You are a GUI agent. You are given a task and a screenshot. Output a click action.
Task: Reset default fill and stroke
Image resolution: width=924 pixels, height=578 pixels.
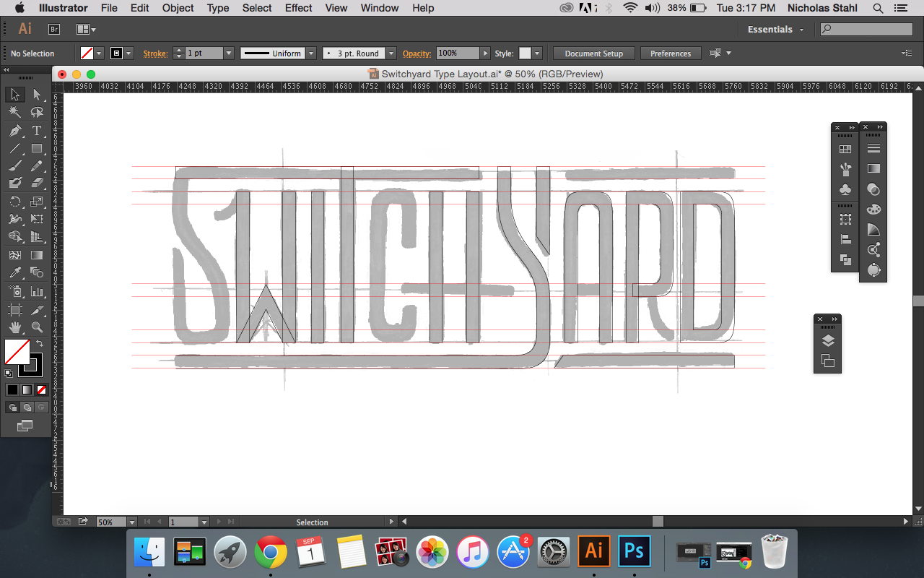[x=8, y=373]
